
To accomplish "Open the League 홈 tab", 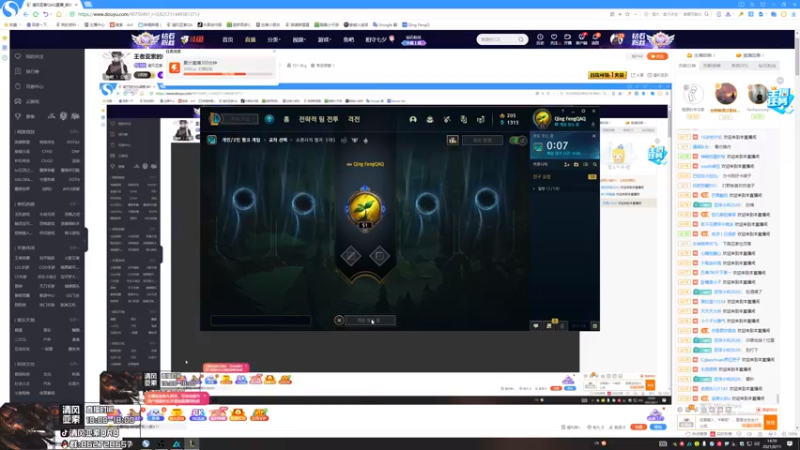I will click(x=286, y=119).
